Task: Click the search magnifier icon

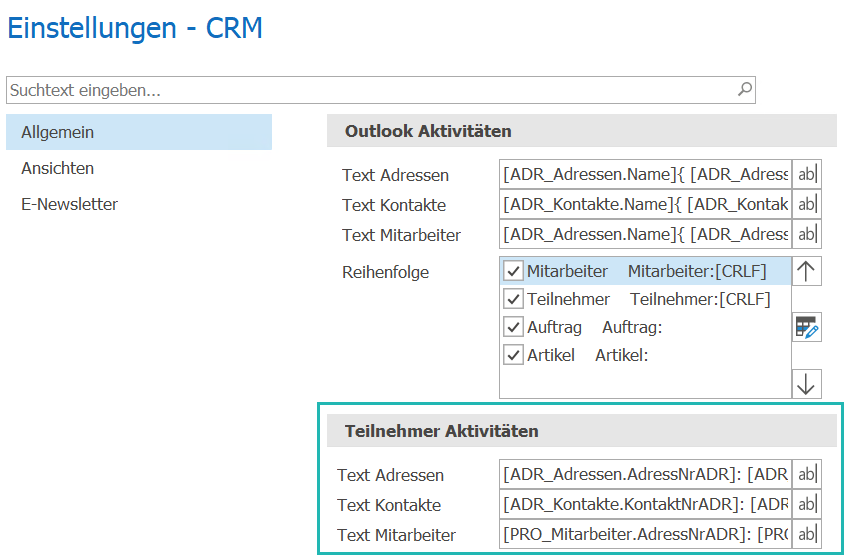Action: 745,89
